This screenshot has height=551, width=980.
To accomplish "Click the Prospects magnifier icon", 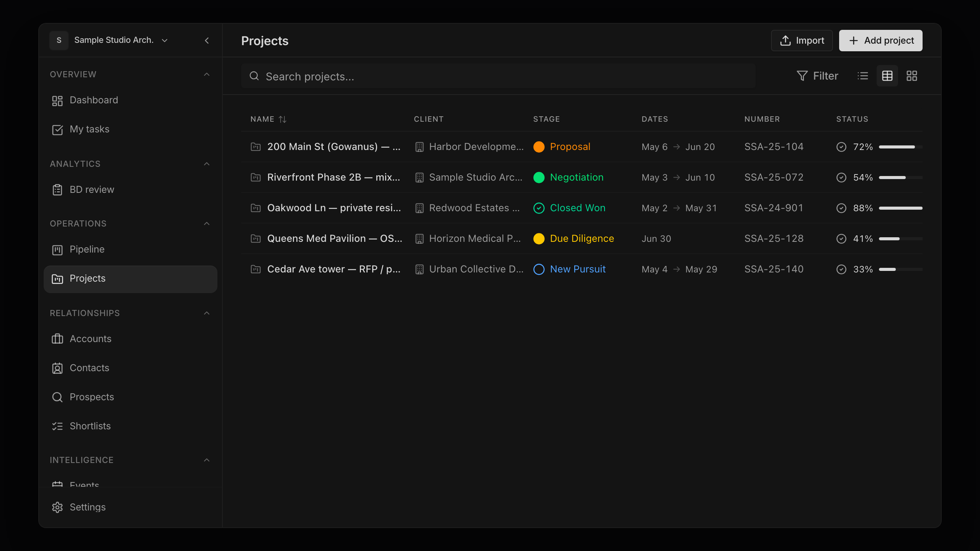I will [x=57, y=397].
